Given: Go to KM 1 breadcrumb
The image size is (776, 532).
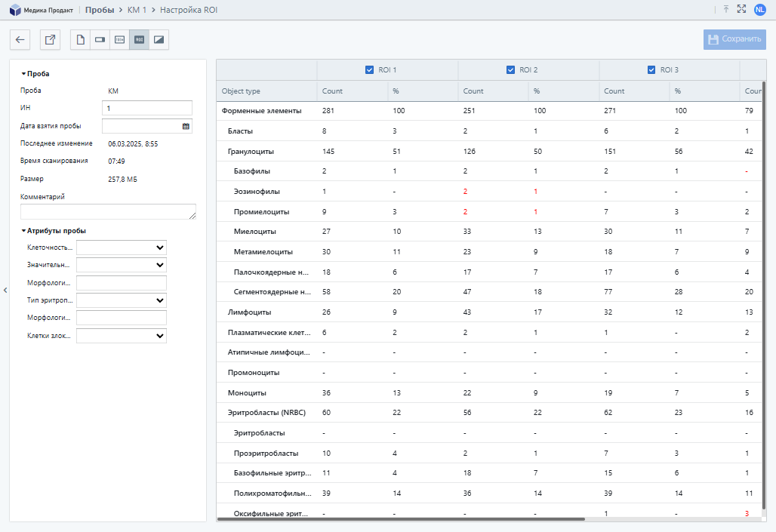Looking at the screenshot, I should [x=137, y=10].
